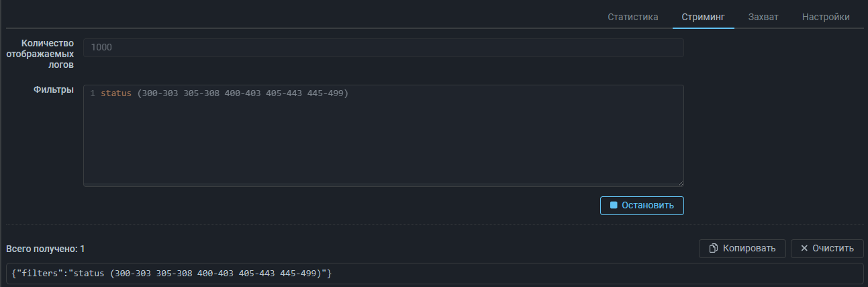Select the received JSON filters log line

(173, 274)
